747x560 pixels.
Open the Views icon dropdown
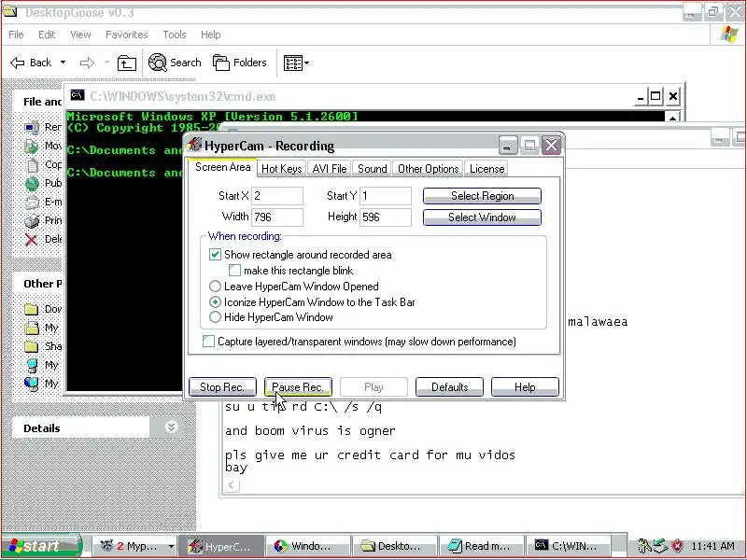point(296,63)
